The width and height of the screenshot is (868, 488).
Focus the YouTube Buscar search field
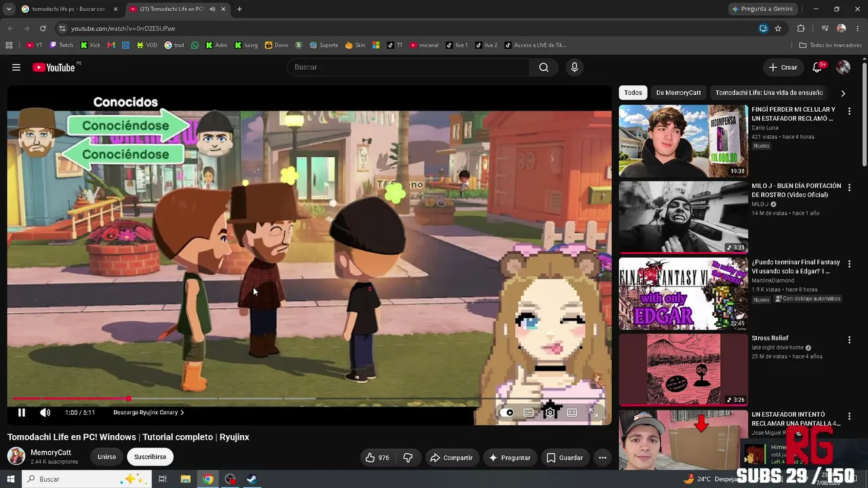point(408,67)
